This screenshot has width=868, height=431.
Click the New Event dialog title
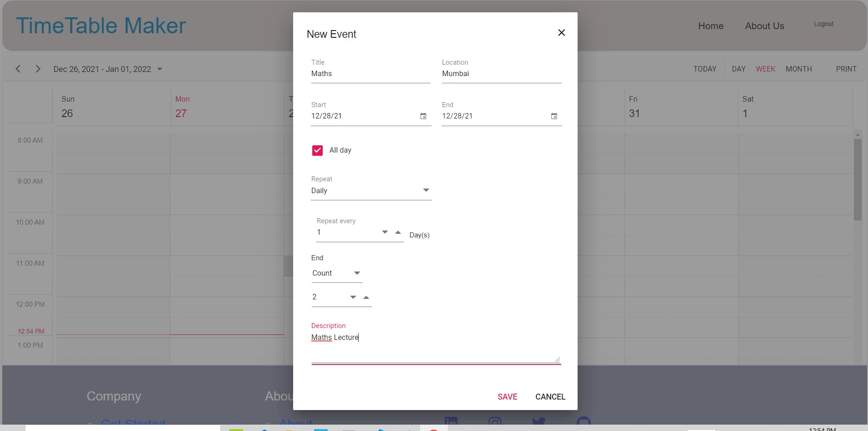pos(331,34)
